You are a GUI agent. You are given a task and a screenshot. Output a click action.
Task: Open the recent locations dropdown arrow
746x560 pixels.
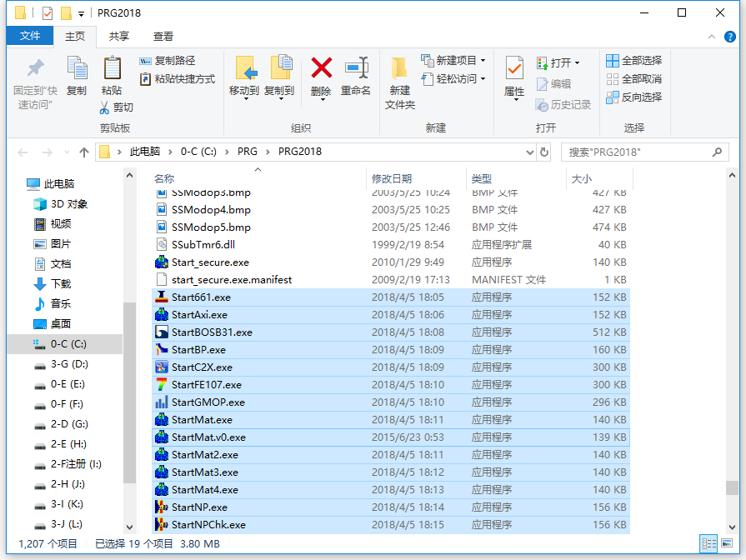tap(67, 152)
